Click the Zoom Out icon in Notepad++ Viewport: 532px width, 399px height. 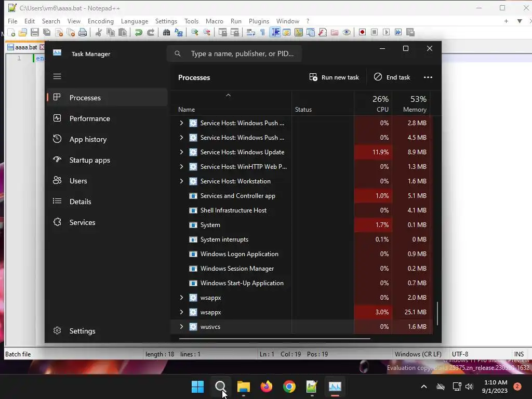tap(206, 33)
